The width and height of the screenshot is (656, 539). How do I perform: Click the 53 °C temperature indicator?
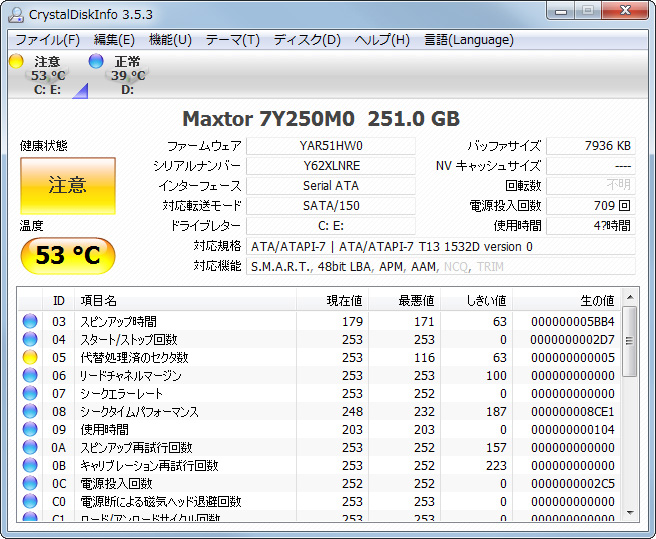(68, 255)
